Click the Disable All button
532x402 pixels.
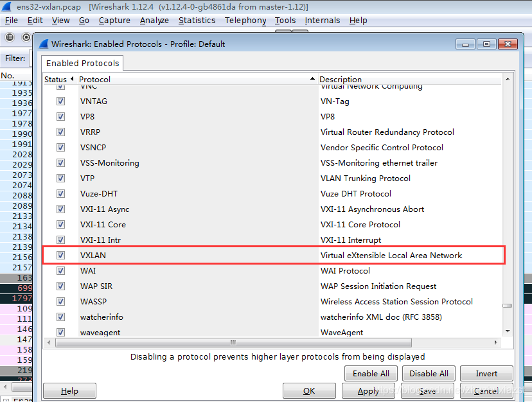click(x=429, y=374)
